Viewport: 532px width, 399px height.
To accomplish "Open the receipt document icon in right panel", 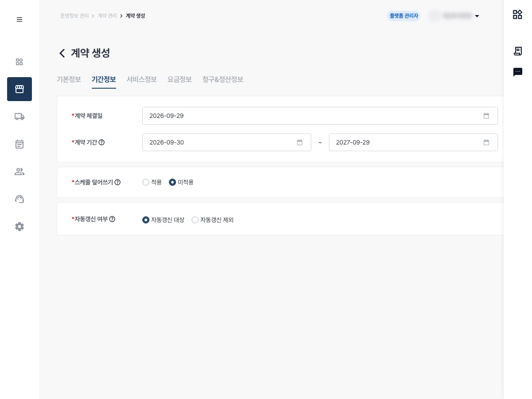I will (517, 51).
